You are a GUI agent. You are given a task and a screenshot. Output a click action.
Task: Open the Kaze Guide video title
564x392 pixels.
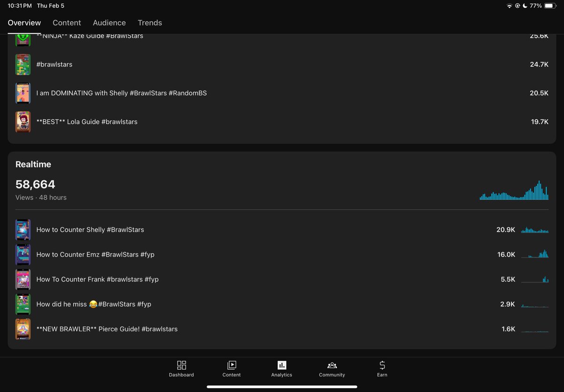pos(90,36)
